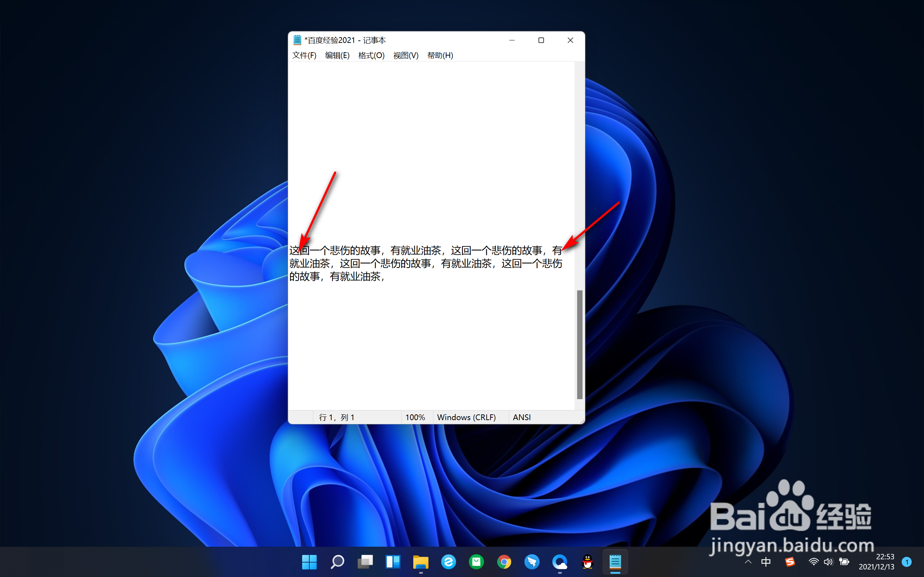
Task: Launch File Explorer from taskbar
Action: click(420, 562)
